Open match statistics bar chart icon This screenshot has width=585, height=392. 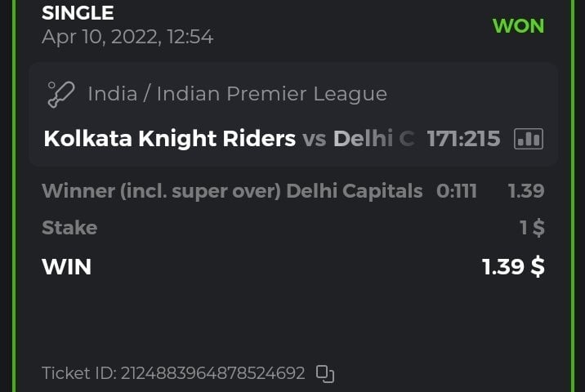[529, 139]
